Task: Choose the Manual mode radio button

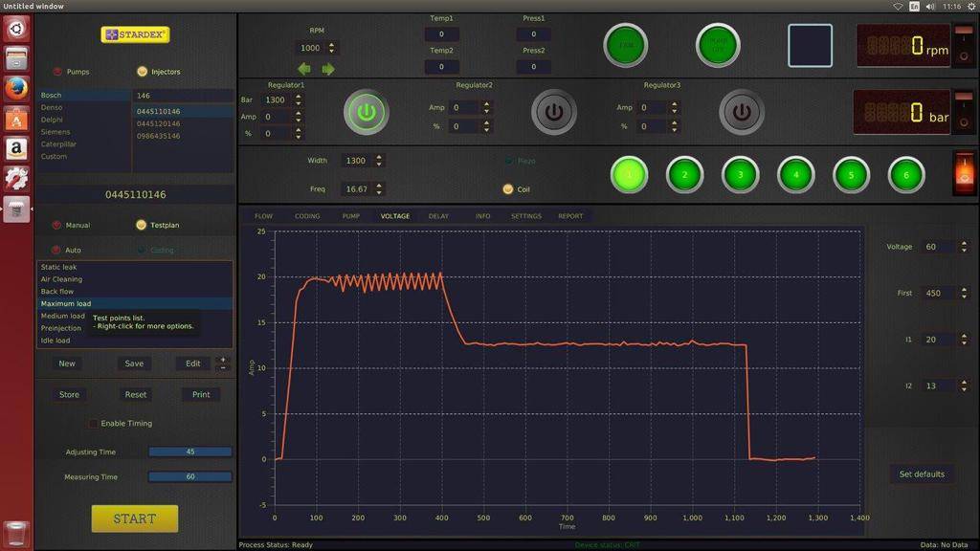Action: (56, 225)
